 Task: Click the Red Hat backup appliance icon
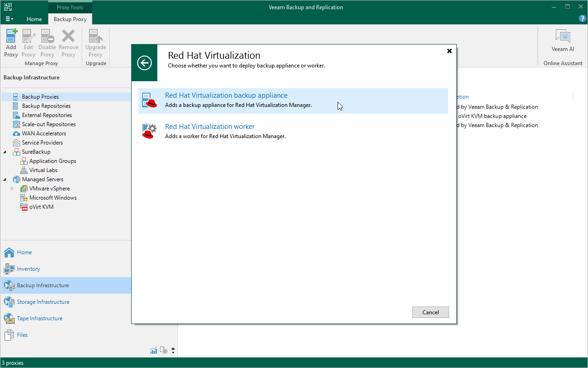[x=149, y=100]
